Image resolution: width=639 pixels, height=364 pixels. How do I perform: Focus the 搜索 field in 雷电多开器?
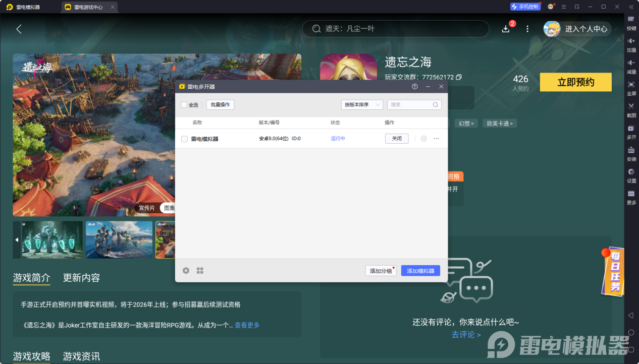click(414, 105)
